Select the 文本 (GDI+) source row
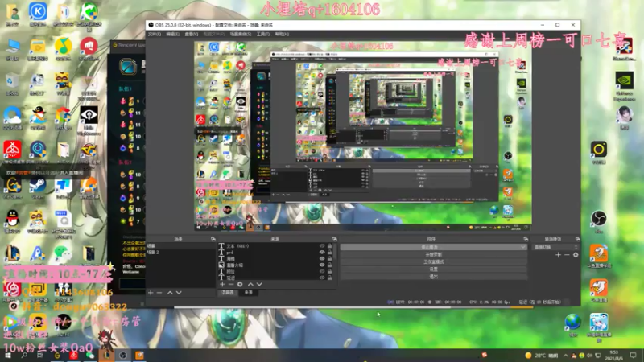Image resolution: width=644 pixels, height=362 pixels. pos(275,246)
